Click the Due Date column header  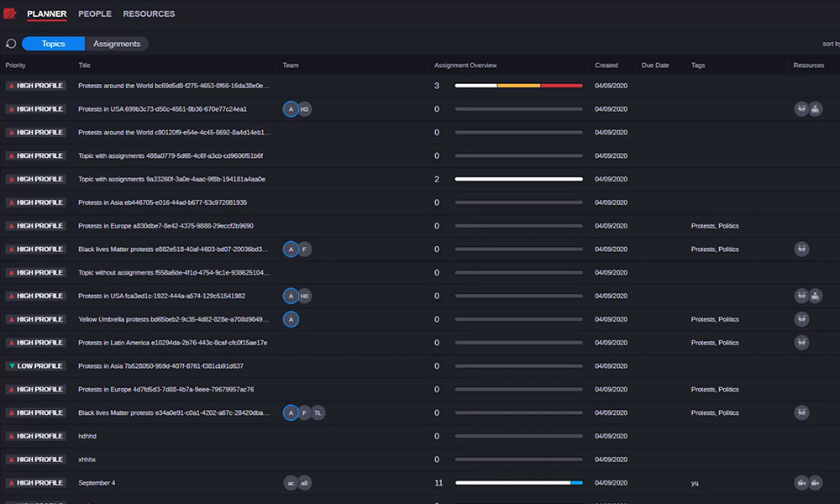point(655,66)
